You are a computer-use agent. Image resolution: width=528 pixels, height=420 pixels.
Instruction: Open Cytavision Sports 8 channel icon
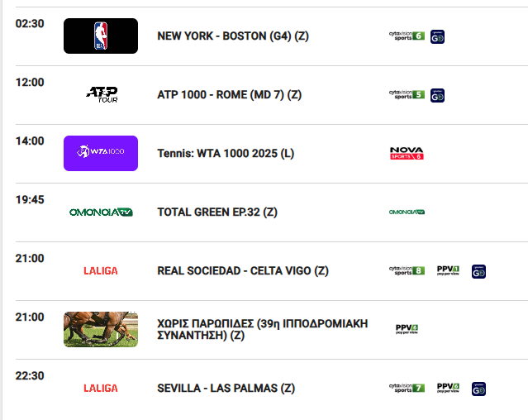click(x=407, y=271)
